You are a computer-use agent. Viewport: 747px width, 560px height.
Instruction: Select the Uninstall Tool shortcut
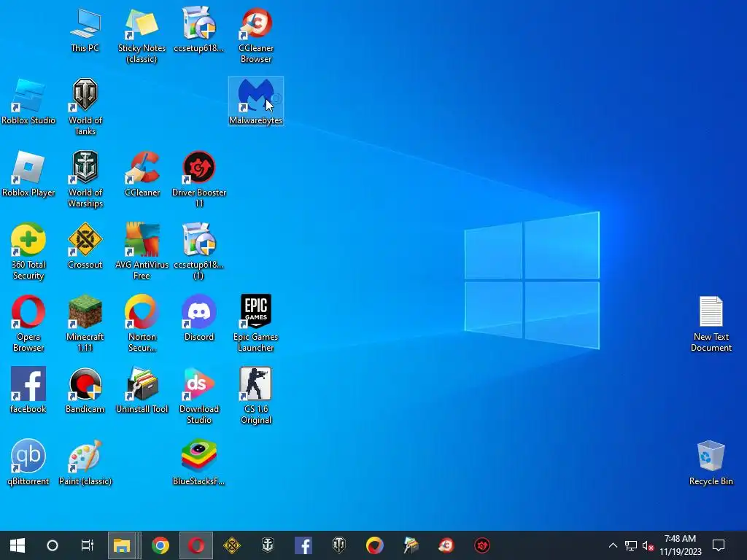point(142,391)
